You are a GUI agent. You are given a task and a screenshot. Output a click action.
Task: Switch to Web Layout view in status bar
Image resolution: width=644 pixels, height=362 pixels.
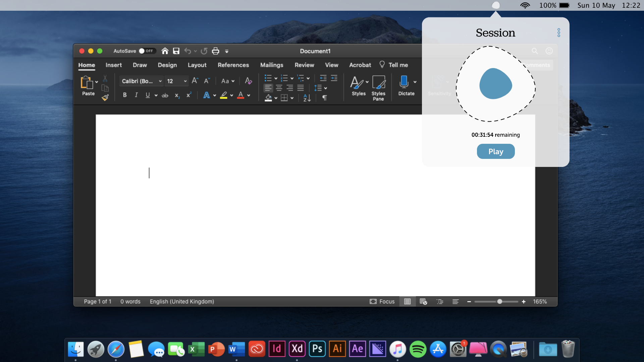423,302
